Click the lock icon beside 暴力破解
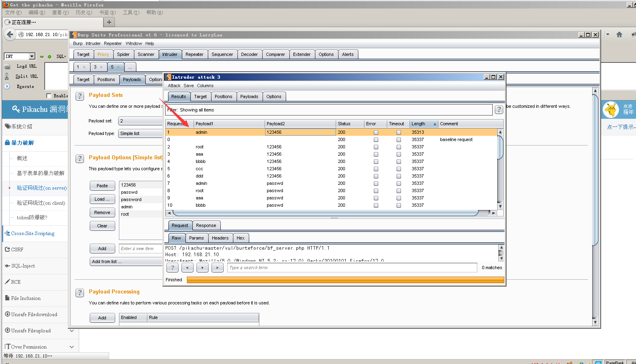 (7, 143)
